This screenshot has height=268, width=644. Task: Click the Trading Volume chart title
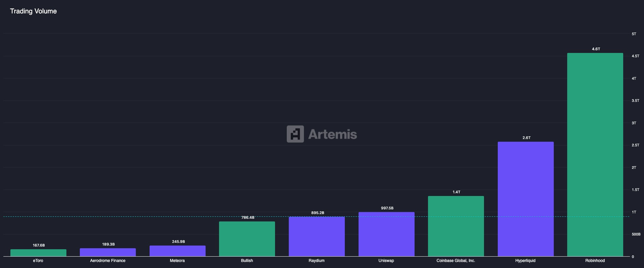(x=33, y=11)
